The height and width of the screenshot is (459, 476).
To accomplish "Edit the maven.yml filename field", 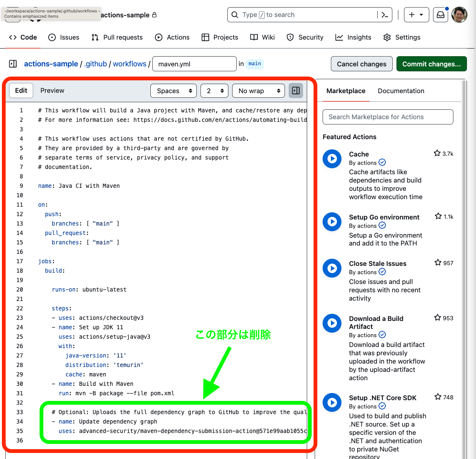I will pos(194,64).
